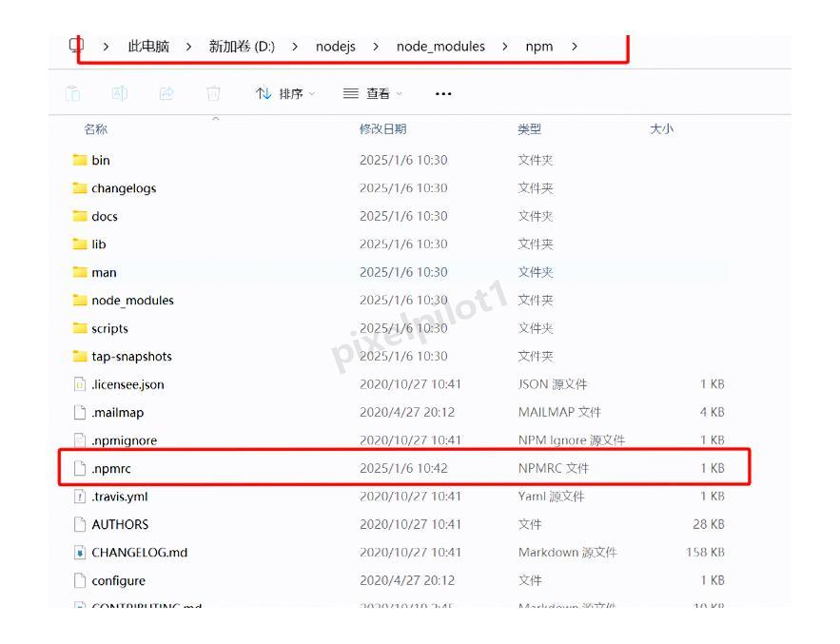840x644 pixels.
Task: Click the .npmrc file name
Action: click(x=111, y=469)
